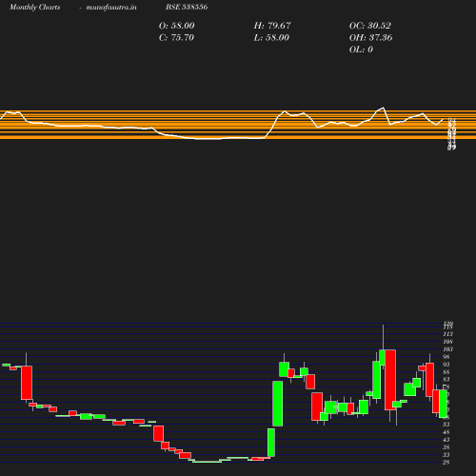Click the 'OL: 0' reading
The image size is (476, 476).
(x=361, y=50)
